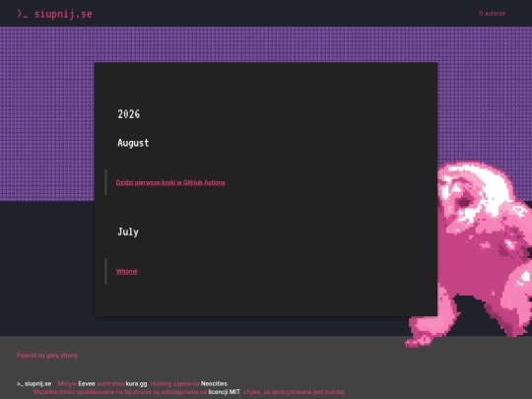Select the '2026' year heading

[x=129, y=114]
